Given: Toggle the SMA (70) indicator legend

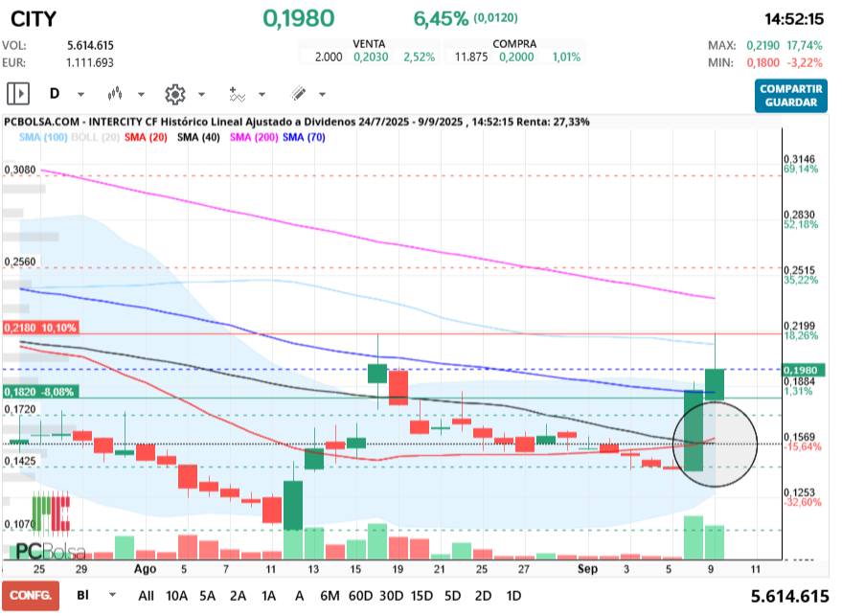Looking at the screenshot, I should 304,138.
